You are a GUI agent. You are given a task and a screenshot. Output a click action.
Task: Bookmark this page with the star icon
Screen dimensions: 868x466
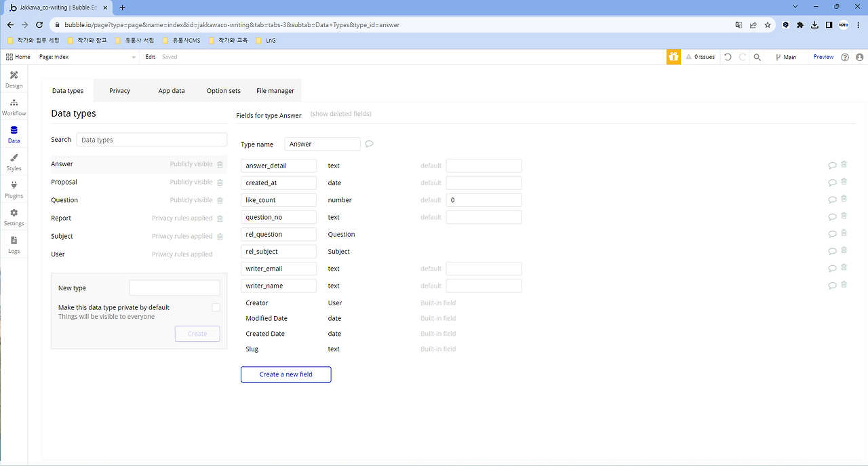click(x=767, y=24)
